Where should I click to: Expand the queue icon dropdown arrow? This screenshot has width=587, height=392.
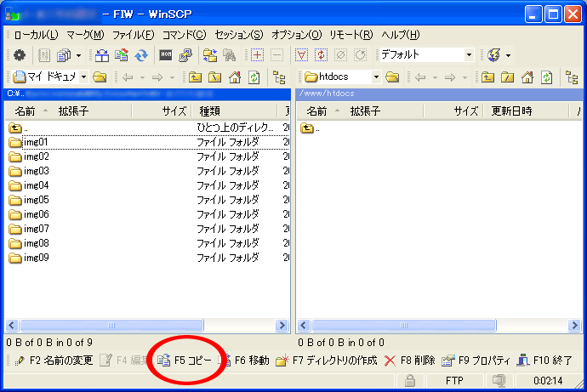(x=78, y=55)
